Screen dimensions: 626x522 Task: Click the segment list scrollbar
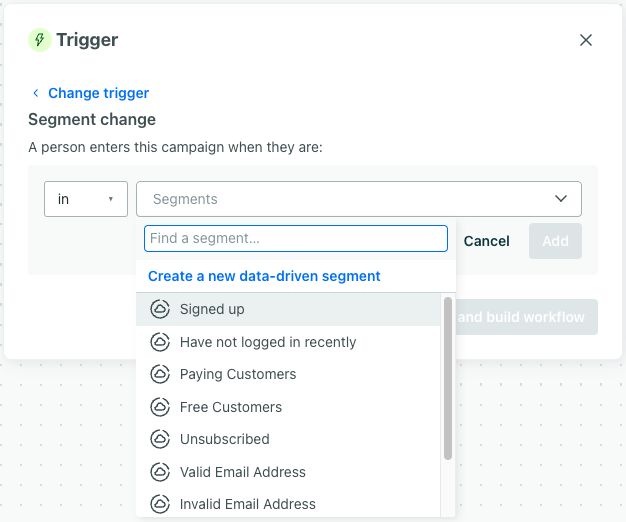[448, 380]
